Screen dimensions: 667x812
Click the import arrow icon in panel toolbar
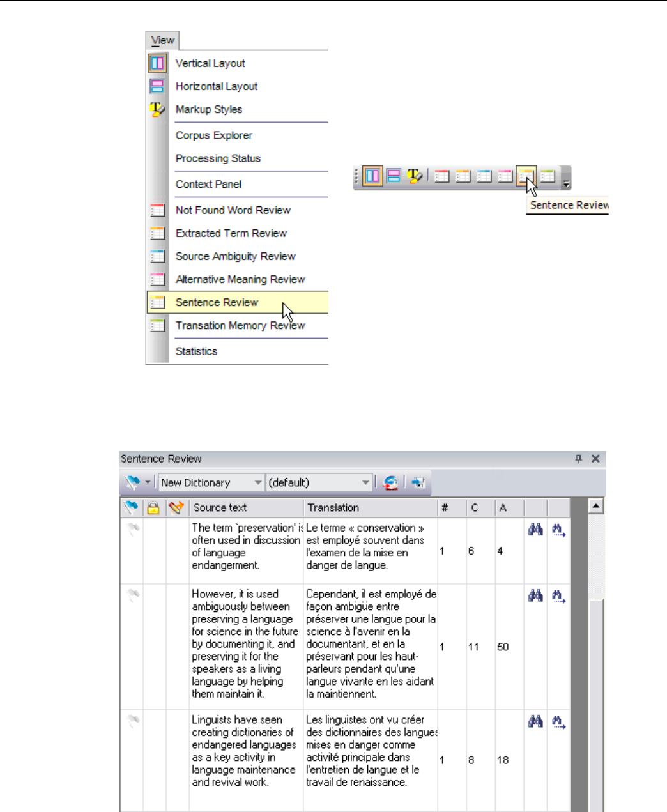pyautogui.click(x=418, y=482)
